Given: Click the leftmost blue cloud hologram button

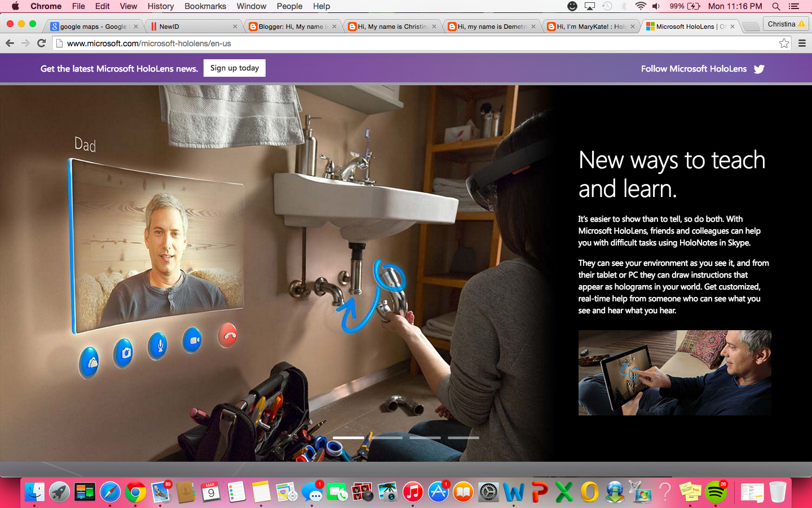Looking at the screenshot, I should tap(90, 362).
